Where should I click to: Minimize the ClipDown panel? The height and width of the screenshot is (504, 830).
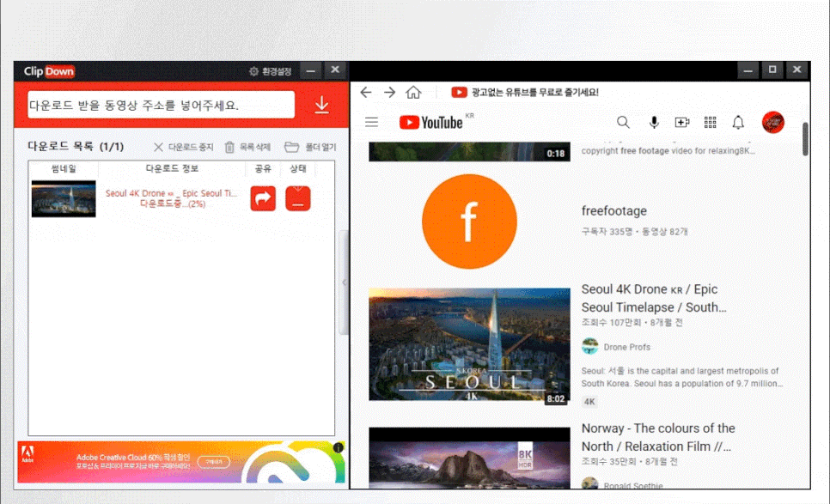(x=311, y=70)
